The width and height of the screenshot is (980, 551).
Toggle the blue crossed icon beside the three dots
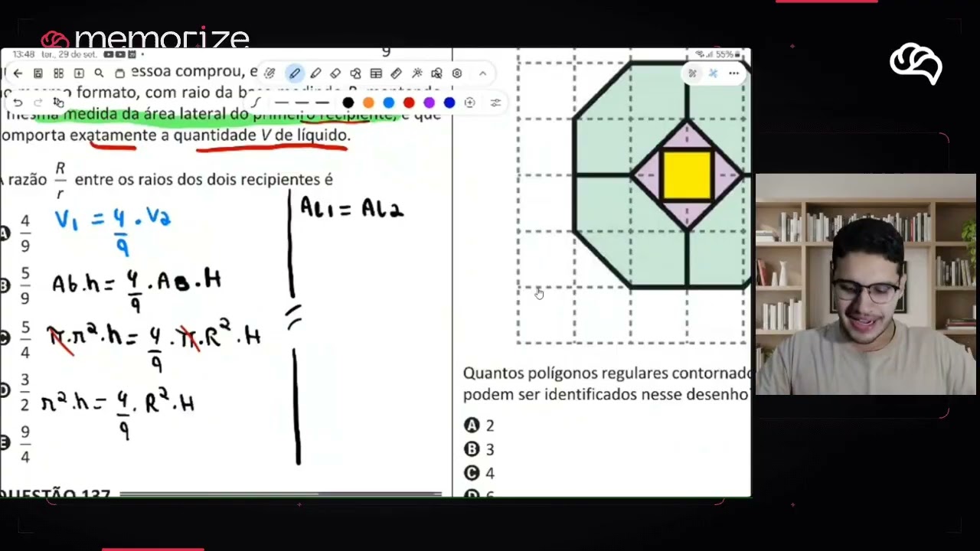[x=713, y=73]
